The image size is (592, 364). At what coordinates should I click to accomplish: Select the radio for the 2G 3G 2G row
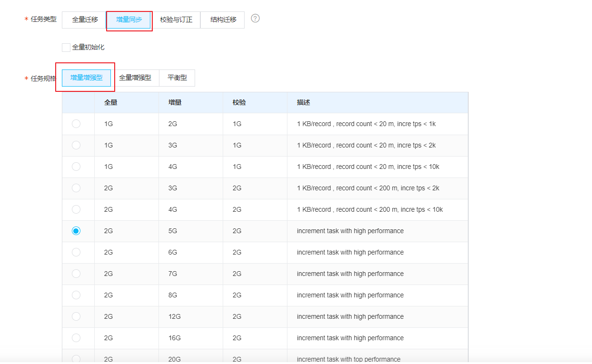[x=76, y=188]
